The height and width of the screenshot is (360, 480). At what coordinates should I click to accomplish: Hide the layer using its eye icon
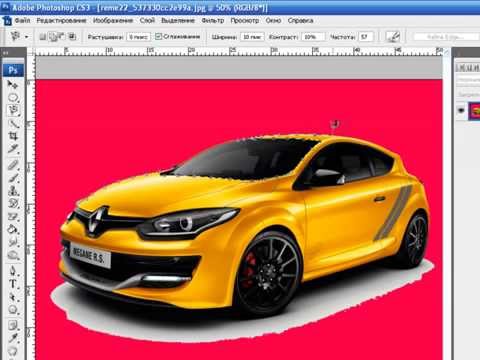pyautogui.click(x=461, y=110)
